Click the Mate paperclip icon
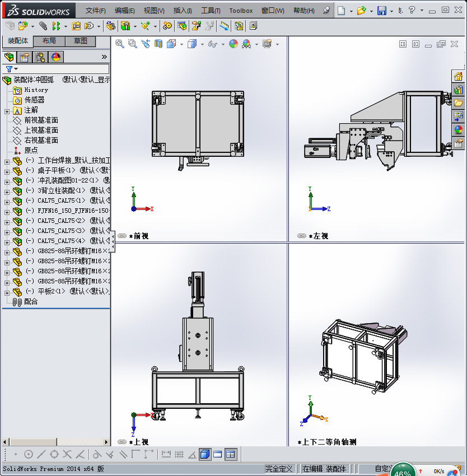This screenshot has width=467, height=476. click(x=44, y=26)
